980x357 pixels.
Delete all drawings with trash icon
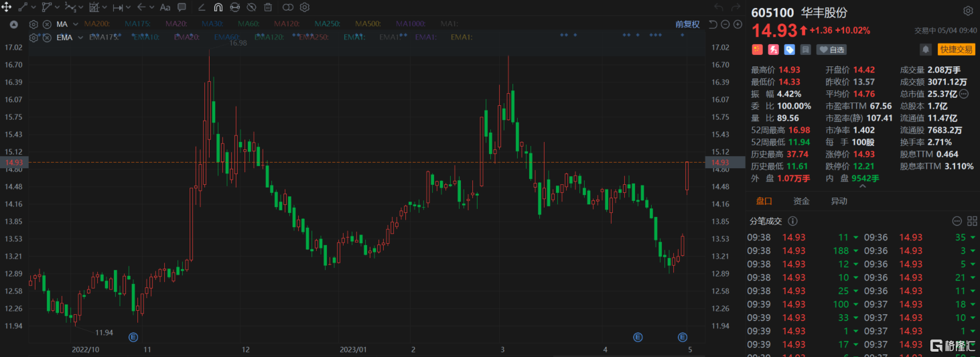coord(268,7)
